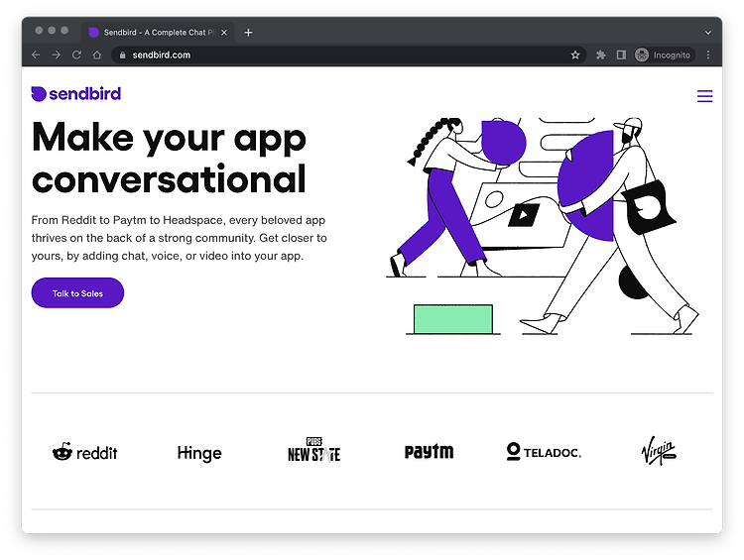Click the paragraph starting From Reddit to Paytm

pyautogui.click(x=179, y=238)
